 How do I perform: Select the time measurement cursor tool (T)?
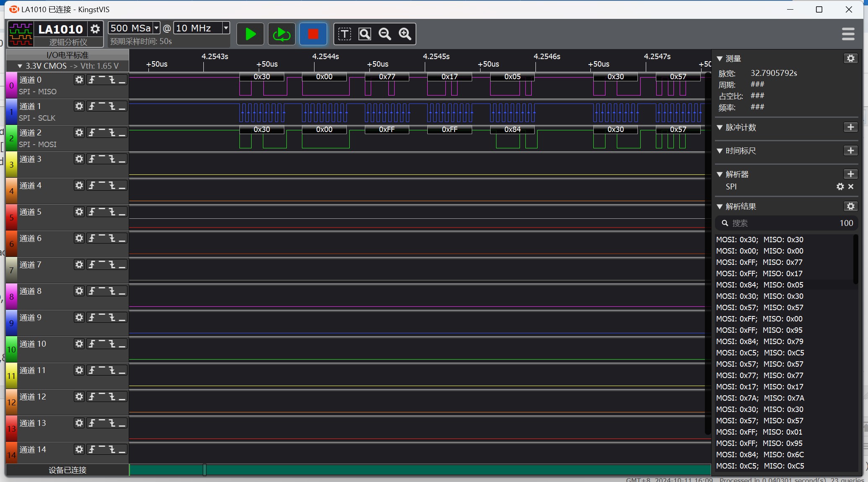345,34
